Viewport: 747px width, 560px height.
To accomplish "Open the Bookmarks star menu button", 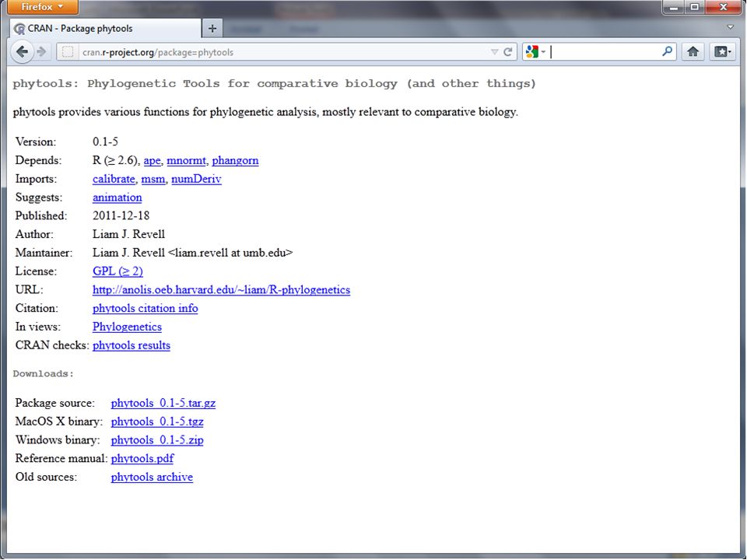I will pos(722,51).
